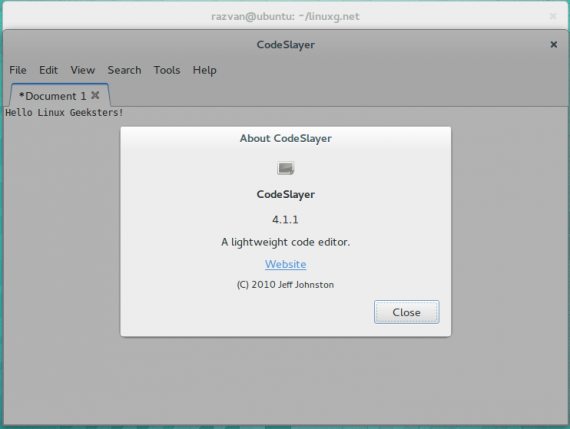
Task: Click the version number 4.1.1 text
Action: click(285, 220)
